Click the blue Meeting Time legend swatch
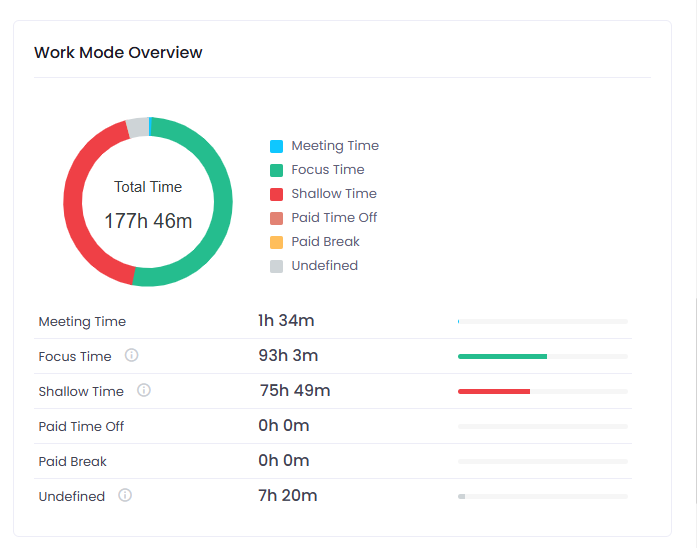 [x=277, y=146]
